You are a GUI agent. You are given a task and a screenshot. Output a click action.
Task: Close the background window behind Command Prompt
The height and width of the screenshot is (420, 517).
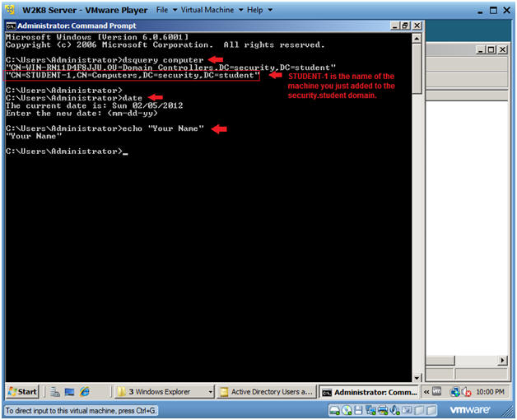pos(502,49)
